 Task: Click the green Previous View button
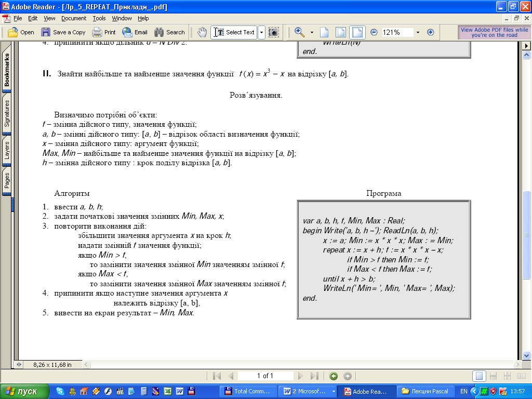click(334, 376)
